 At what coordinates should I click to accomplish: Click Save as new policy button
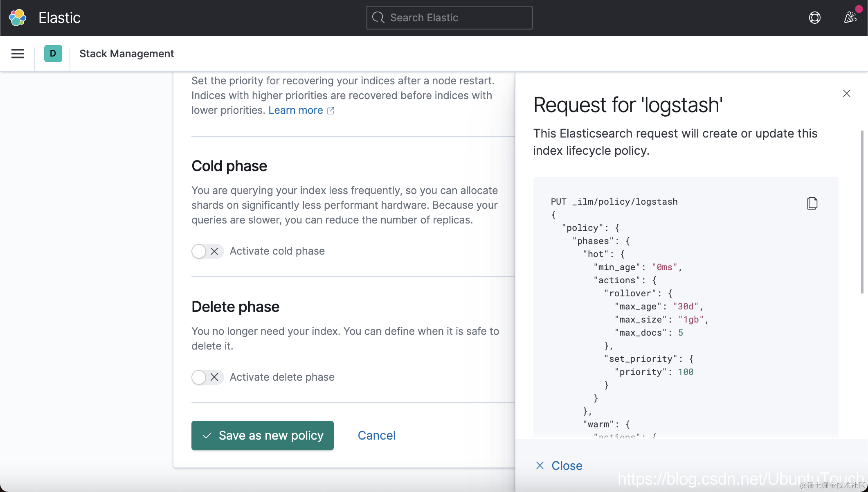[x=262, y=435]
